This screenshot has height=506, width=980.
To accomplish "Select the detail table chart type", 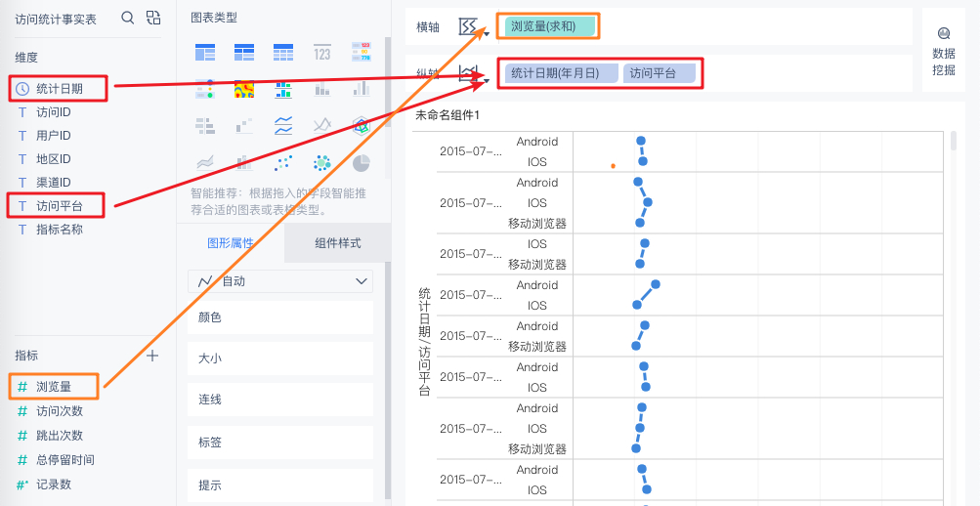I will 283,53.
